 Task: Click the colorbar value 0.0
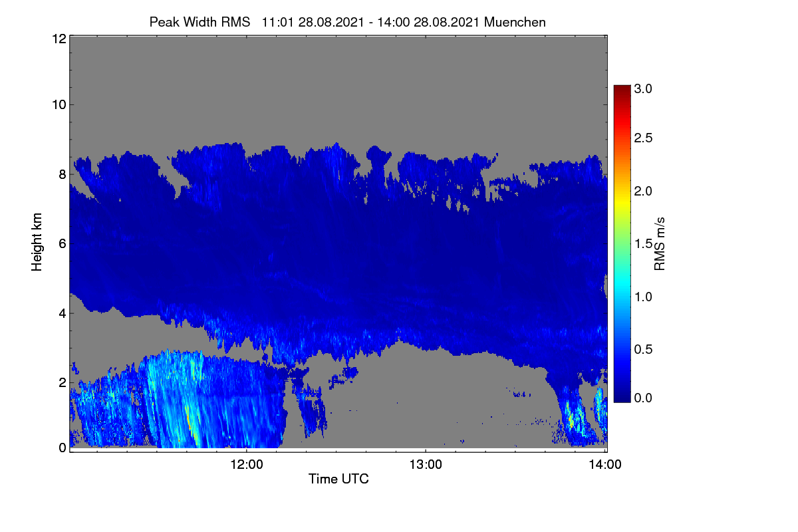pyautogui.click(x=643, y=398)
